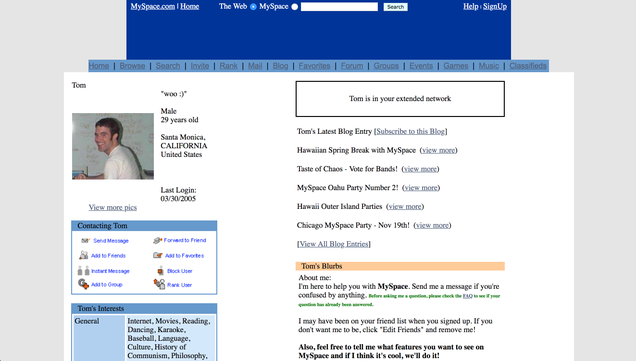Go to Classifieds in the navigation bar
Screen dimensions: 636x361
528,66
